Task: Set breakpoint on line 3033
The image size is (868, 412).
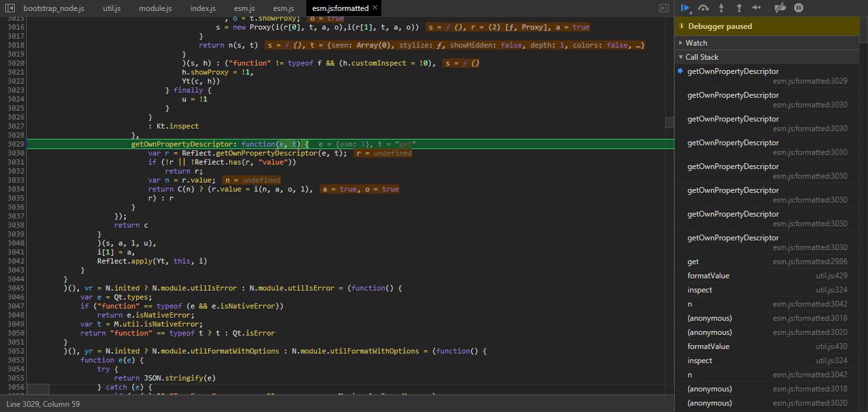Action: tap(15, 180)
